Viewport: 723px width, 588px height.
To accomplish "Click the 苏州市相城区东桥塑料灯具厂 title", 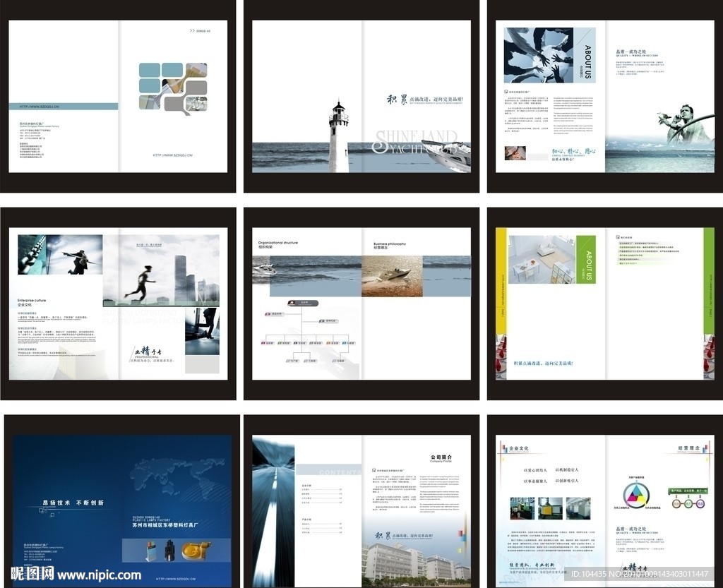I will tap(165, 524).
